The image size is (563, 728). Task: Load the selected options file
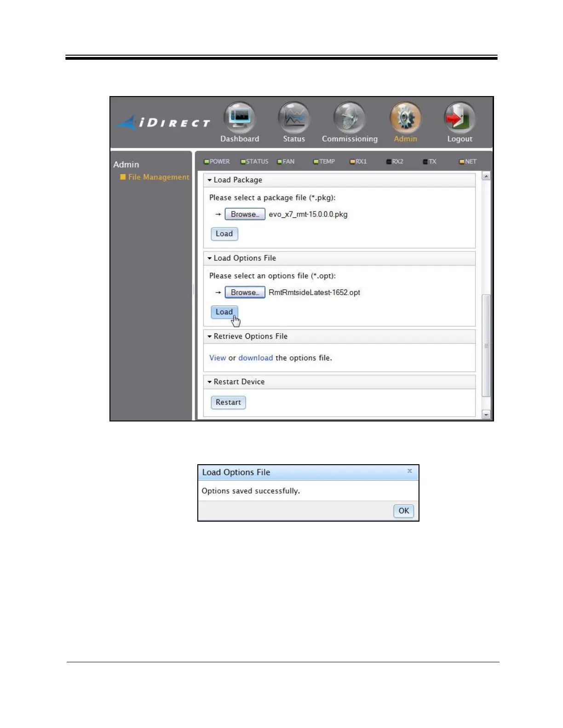coord(224,312)
